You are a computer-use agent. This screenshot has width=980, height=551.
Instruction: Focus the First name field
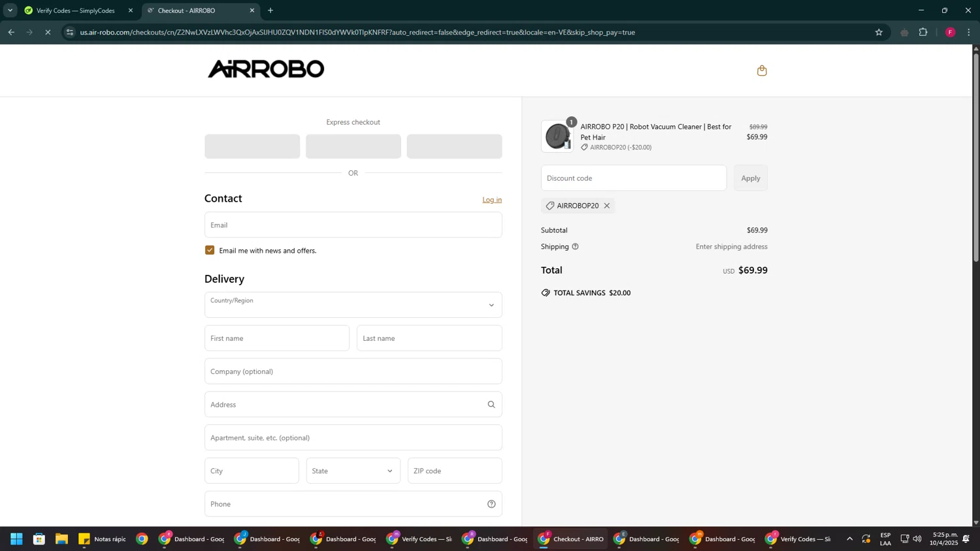point(277,338)
